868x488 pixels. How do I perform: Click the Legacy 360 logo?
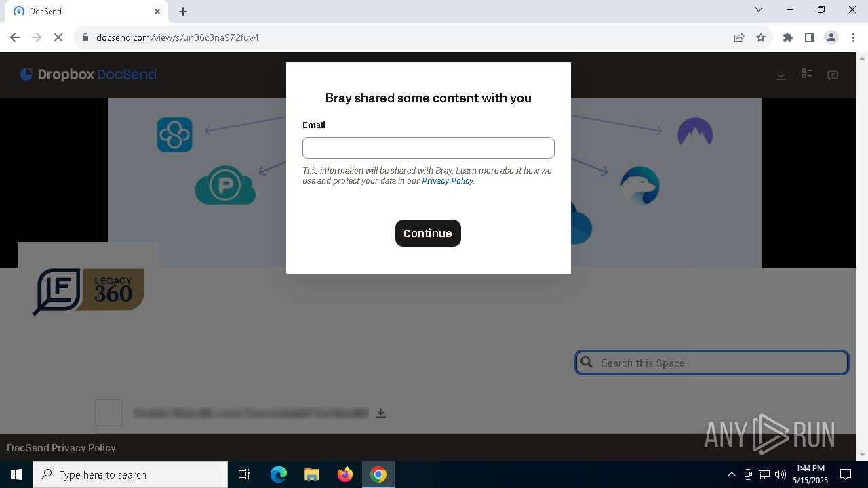click(x=88, y=291)
